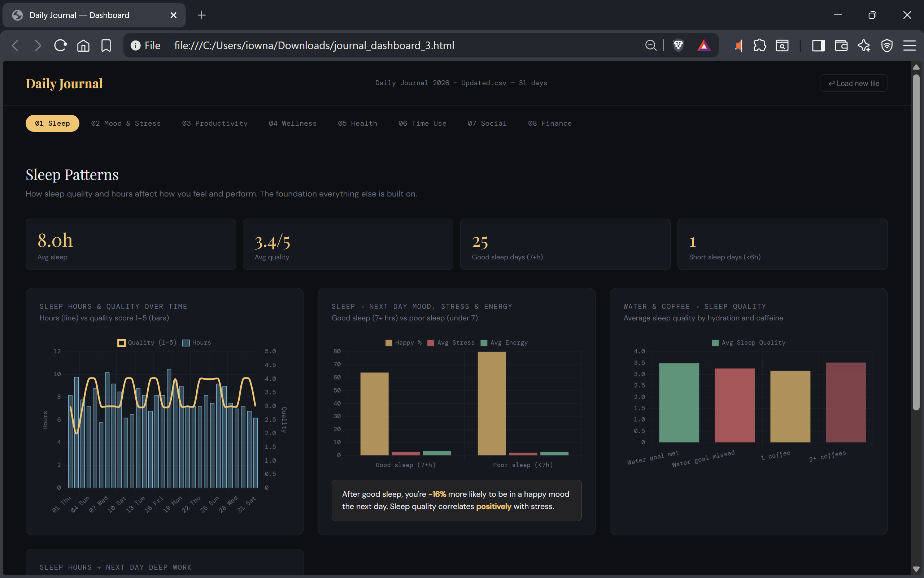Click the 2+ coffees bar
The image size is (924, 578).
coord(846,402)
